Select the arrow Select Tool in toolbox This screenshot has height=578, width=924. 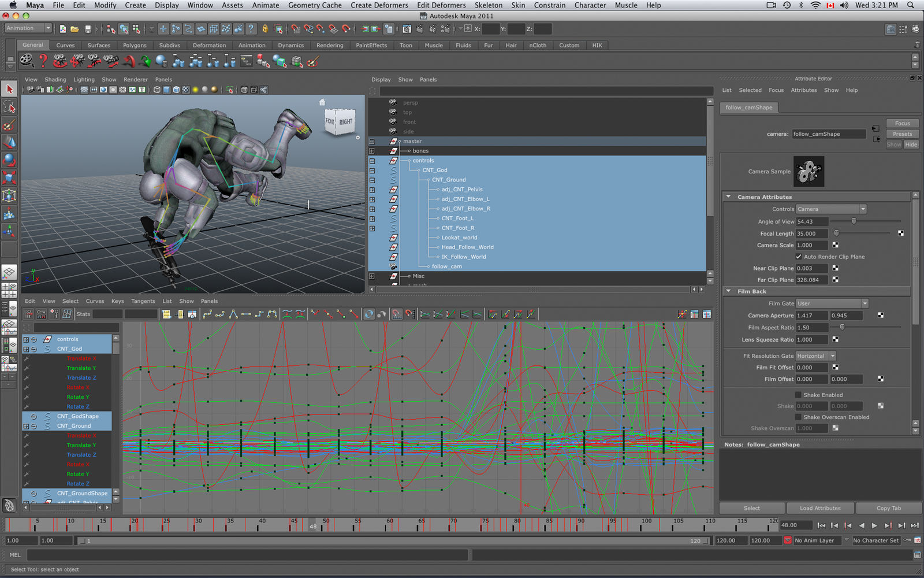point(9,89)
